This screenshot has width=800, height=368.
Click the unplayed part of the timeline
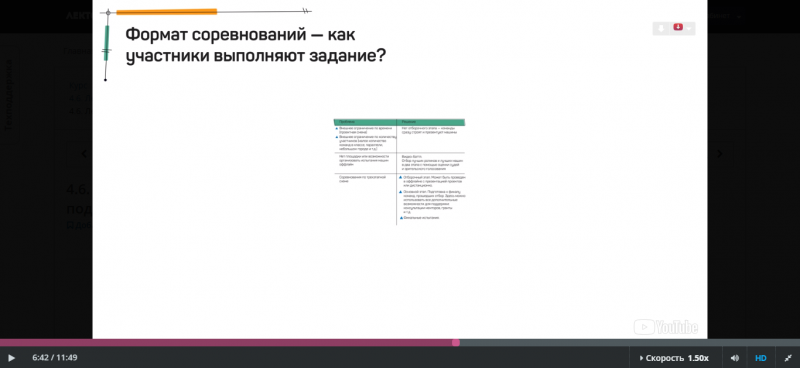tap(628, 342)
